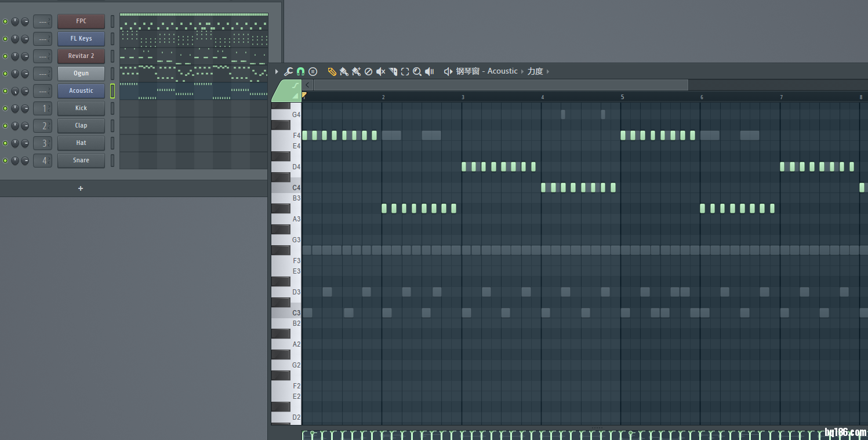Select the first F4 note in bar 1
This screenshot has height=440, width=868.
click(x=305, y=135)
